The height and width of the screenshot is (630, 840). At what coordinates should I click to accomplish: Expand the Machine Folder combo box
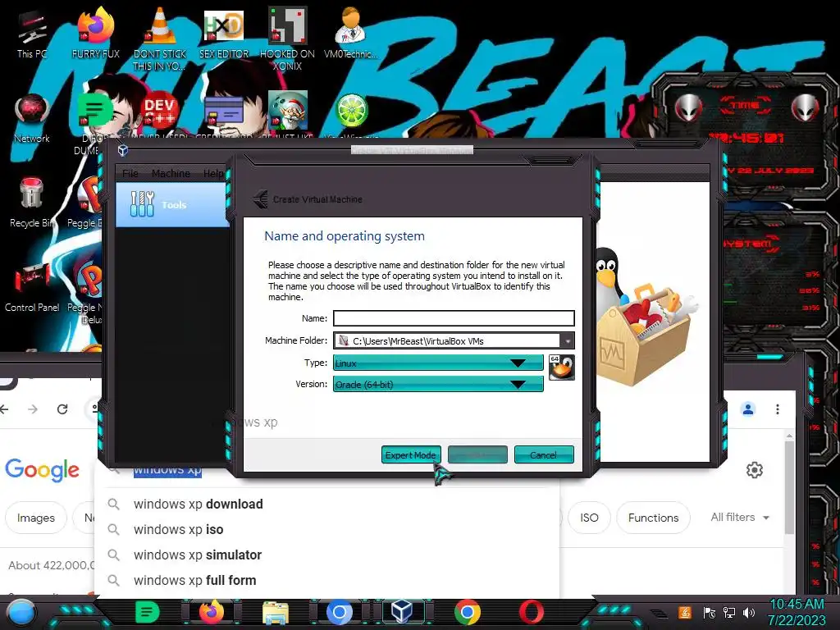click(568, 340)
